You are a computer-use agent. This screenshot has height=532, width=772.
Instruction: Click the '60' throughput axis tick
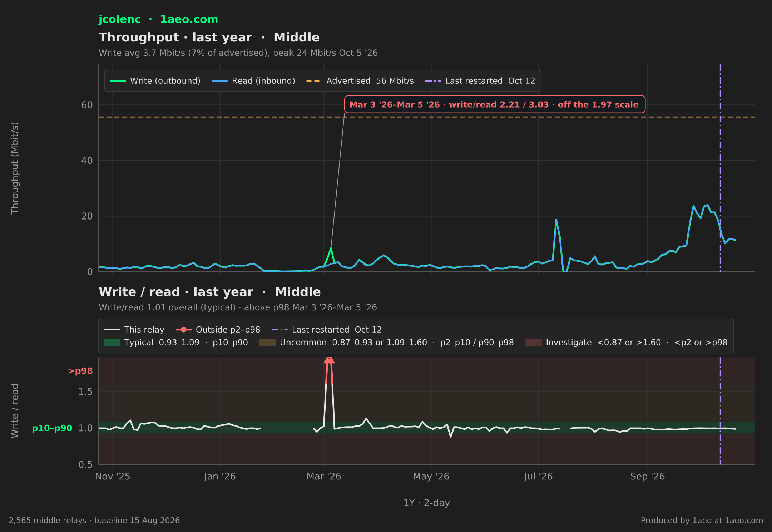click(x=87, y=105)
